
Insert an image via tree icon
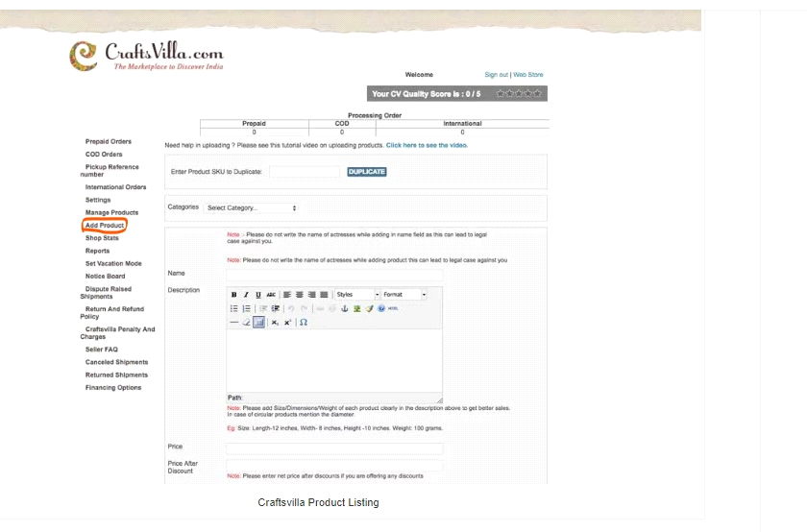pos(357,308)
